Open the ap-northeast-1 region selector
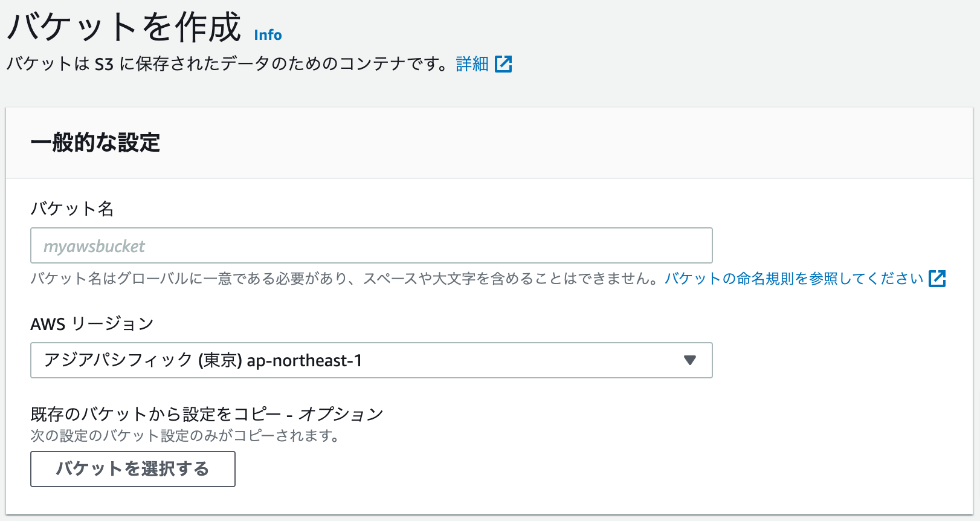This screenshot has height=521, width=980. click(371, 361)
